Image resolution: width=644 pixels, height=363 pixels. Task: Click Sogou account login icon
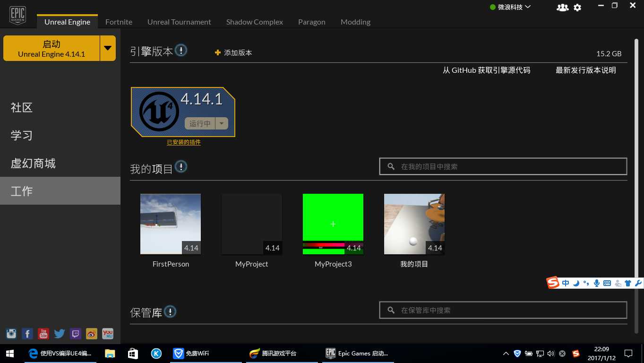[x=618, y=283]
